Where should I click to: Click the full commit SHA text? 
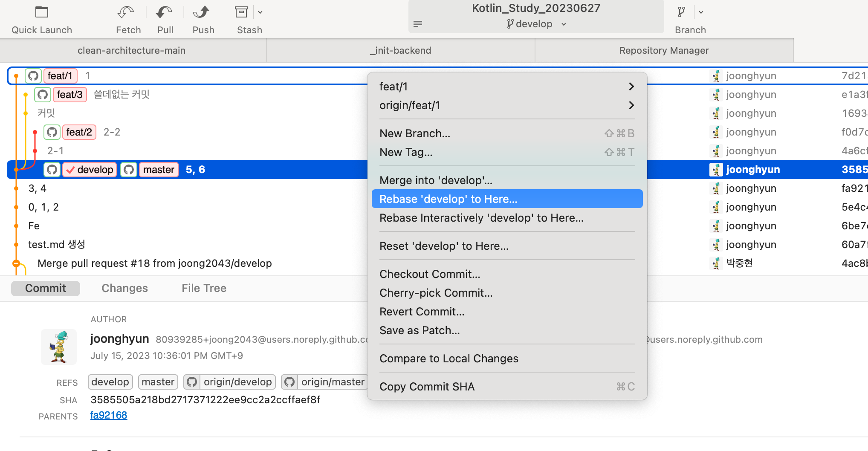tap(205, 400)
